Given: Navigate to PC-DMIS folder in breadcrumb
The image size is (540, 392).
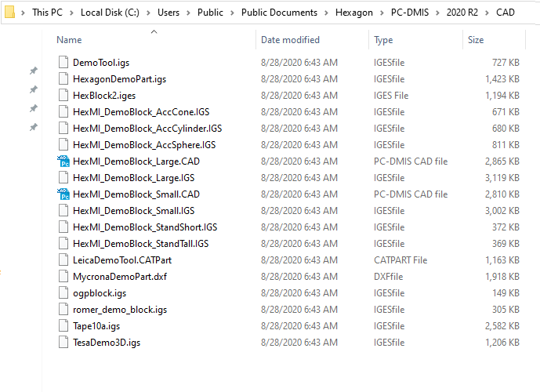Looking at the screenshot, I should (x=410, y=13).
